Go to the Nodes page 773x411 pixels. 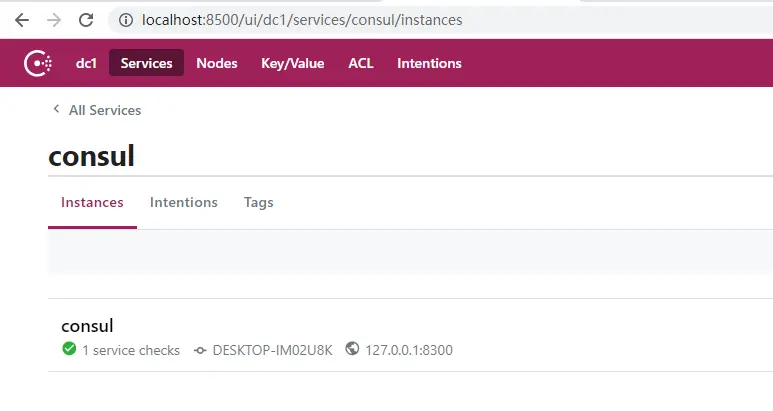(217, 63)
